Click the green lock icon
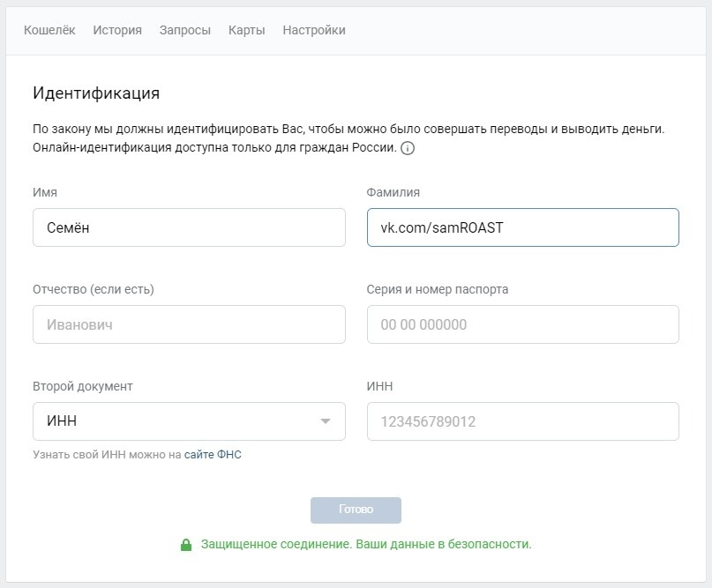The width and height of the screenshot is (712, 588). point(186,545)
